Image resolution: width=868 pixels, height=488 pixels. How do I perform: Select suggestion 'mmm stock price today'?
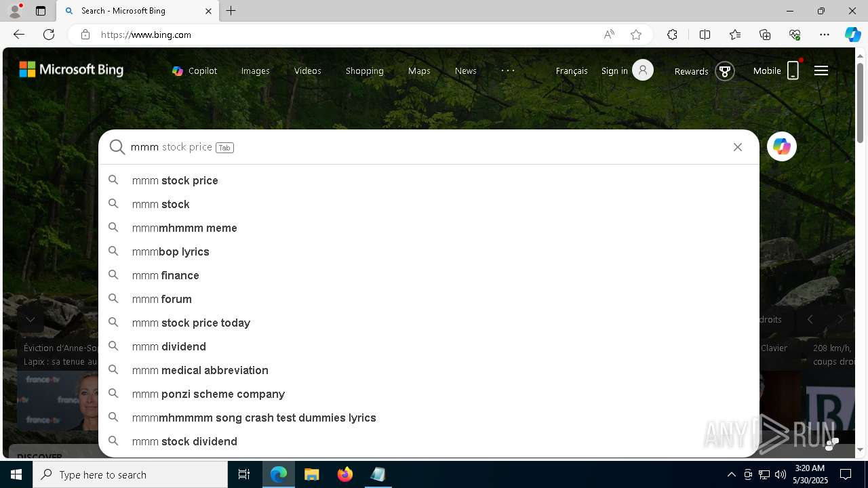(429, 323)
